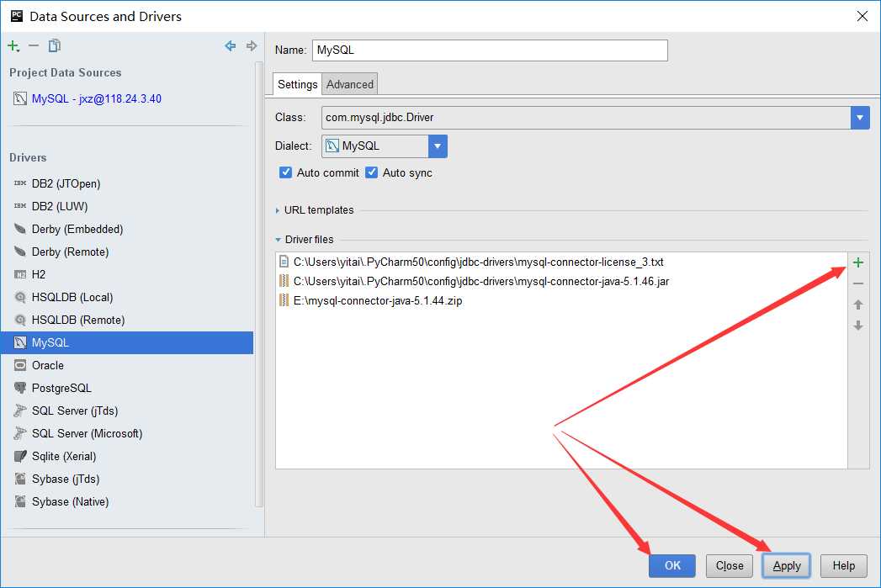Choose the PostgreSQL driver entry
Viewport: 881px width, 588px height.
point(127,388)
